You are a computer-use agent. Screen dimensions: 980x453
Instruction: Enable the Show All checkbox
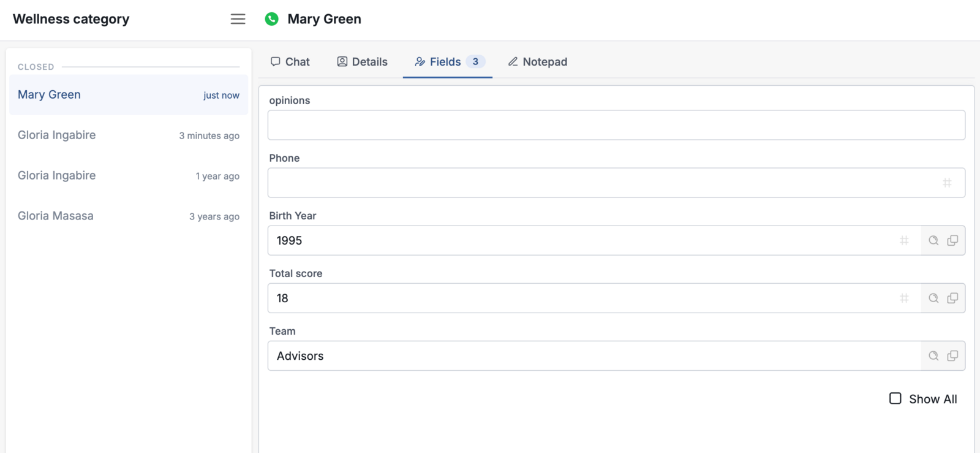click(x=895, y=398)
